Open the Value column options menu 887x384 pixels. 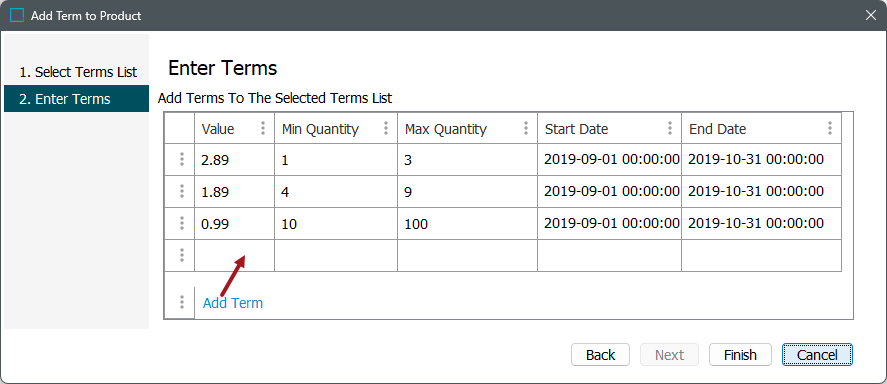[x=262, y=128]
